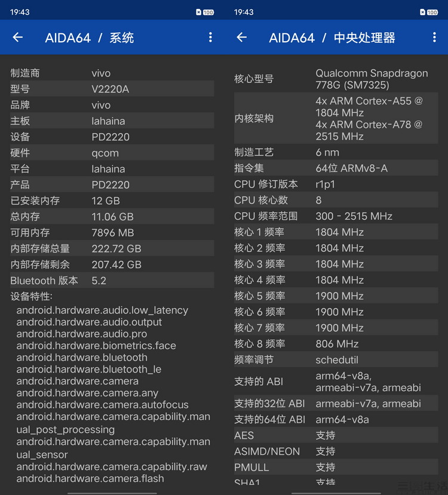Select the 支持的 ABI row

[336, 382]
